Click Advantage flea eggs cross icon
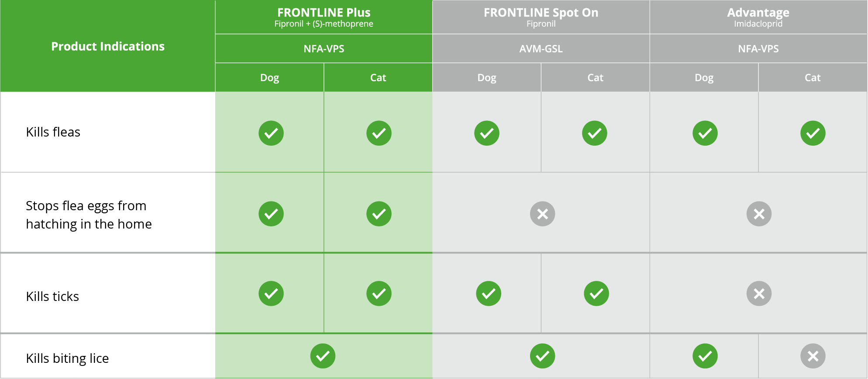Screen dimensions: 868x379 (759, 214)
